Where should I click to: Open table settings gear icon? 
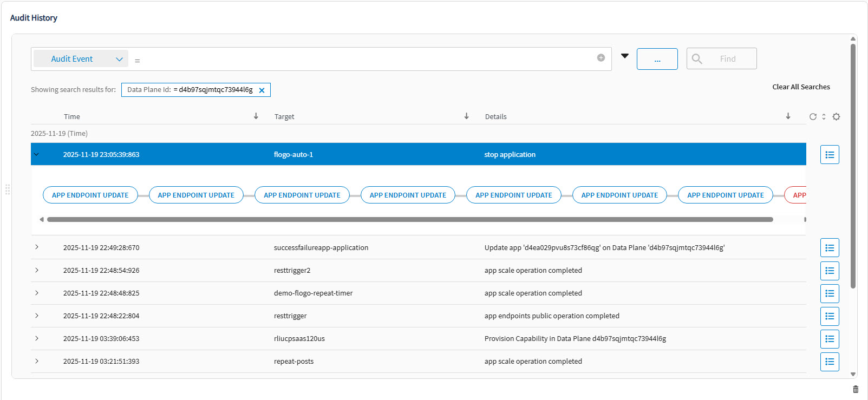(x=836, y=117)
